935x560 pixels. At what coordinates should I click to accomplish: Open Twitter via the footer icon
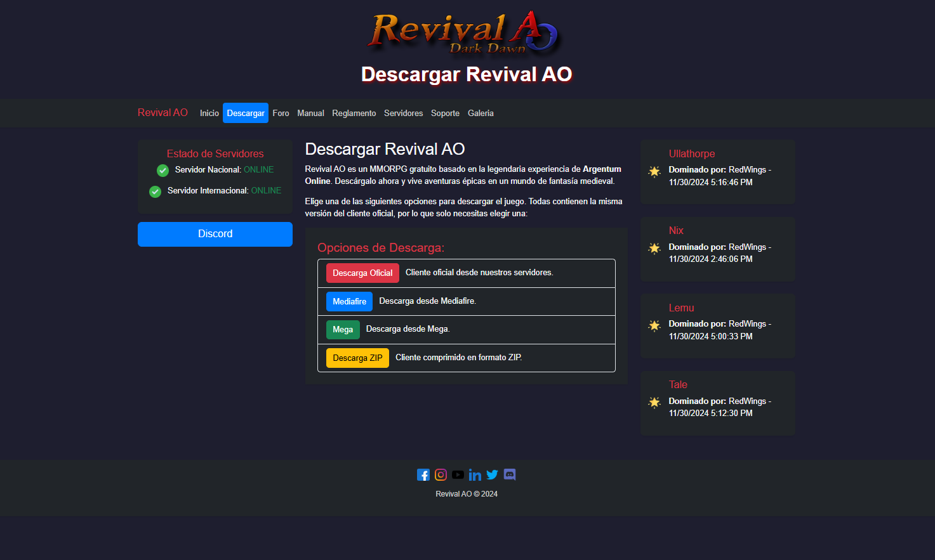pos(492,474)
